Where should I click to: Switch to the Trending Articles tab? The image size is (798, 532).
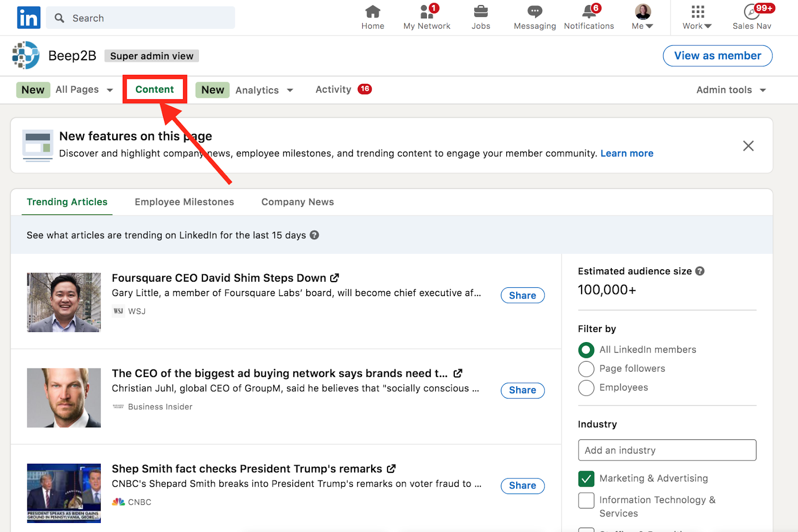point(67,202)
